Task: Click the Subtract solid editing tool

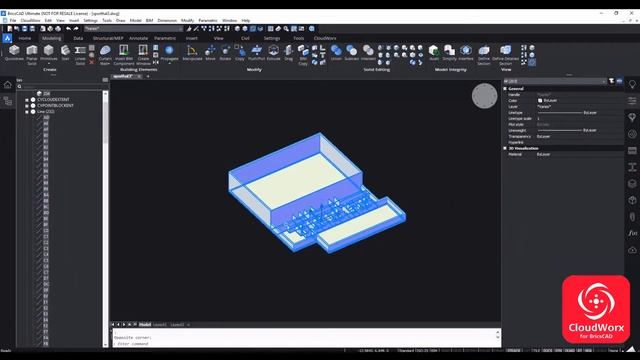Action: click(x=351, y=53)
